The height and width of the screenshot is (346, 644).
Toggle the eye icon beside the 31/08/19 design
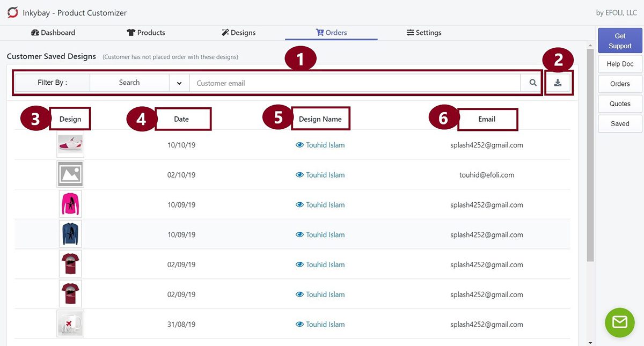coord(300,324)
